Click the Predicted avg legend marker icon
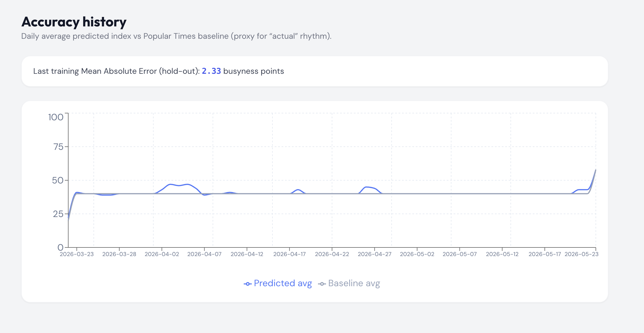644x333 pixels. coord(247,284)
